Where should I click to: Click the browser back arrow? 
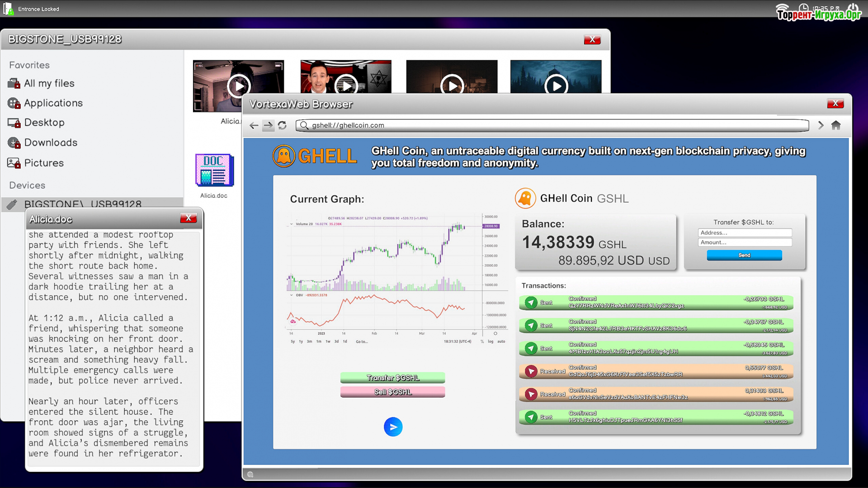pos(254,126)
